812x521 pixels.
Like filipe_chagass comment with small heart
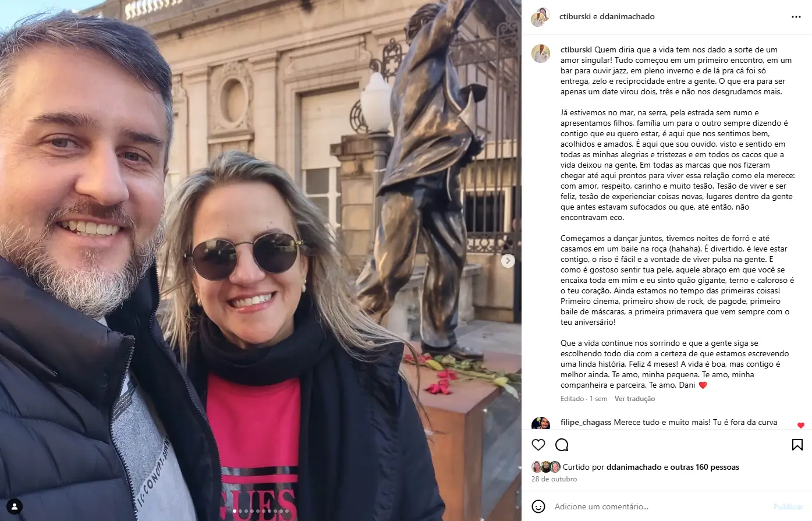pyautogui.click(x=800, y=425)
